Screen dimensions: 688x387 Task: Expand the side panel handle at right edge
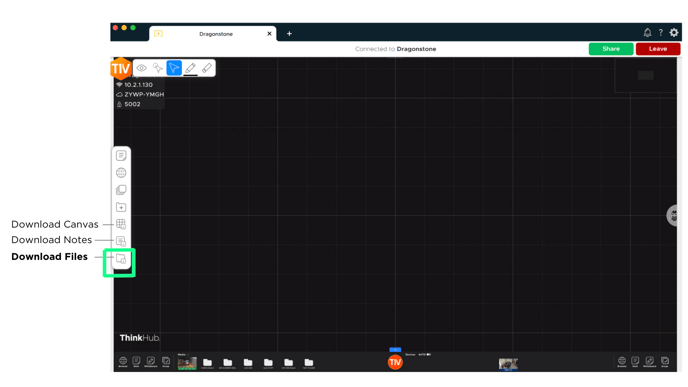672,215
